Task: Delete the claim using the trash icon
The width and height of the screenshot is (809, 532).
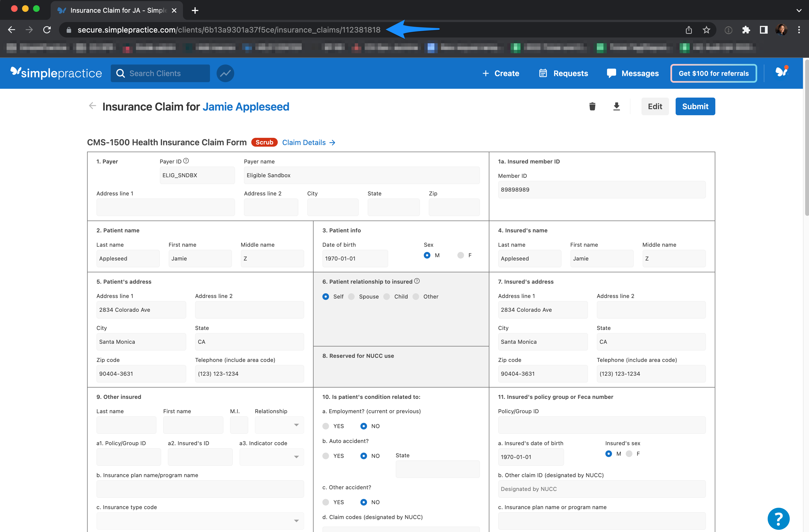Action: pyautogui.click(x=592, y=106)
